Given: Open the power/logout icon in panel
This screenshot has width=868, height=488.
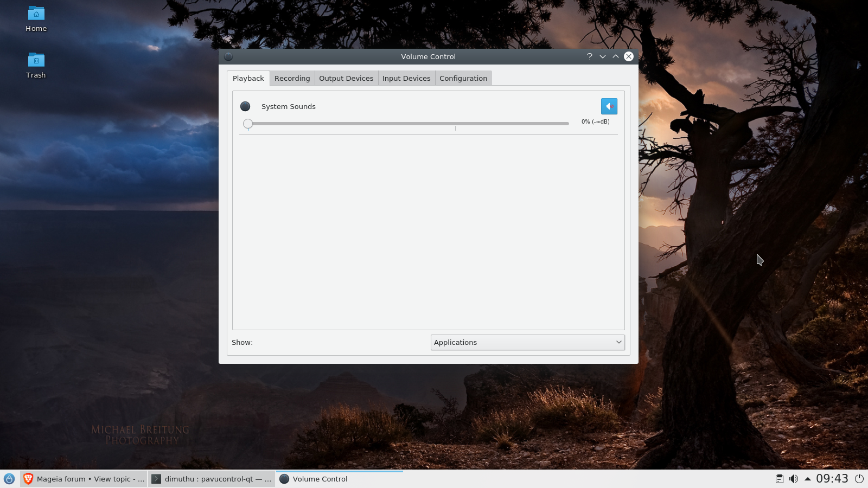Looking at the screenshot, I should (x=859, y=479).
